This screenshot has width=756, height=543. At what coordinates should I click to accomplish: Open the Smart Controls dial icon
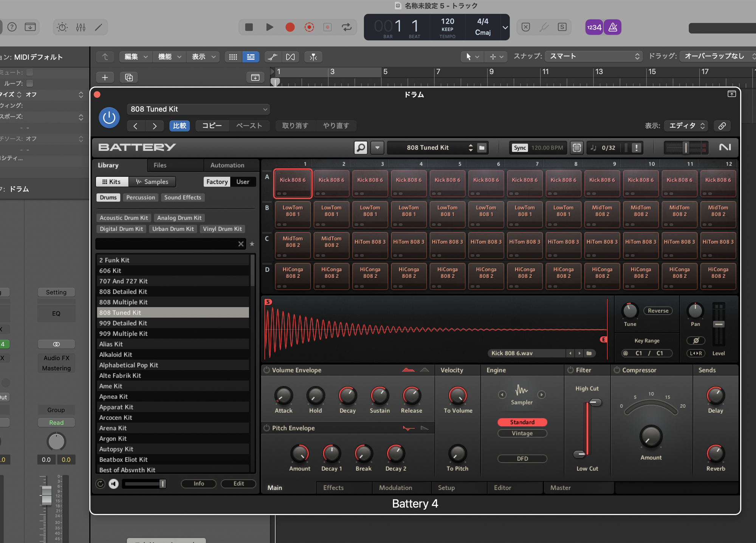coord(62,27)
